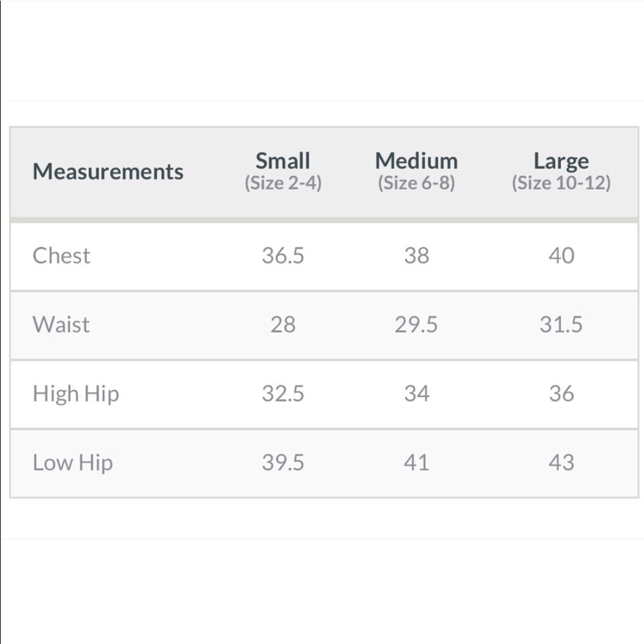Viewport: 644px width, 644px height.
Task: Select the Large chest value 40
Action: pos(561,256)
